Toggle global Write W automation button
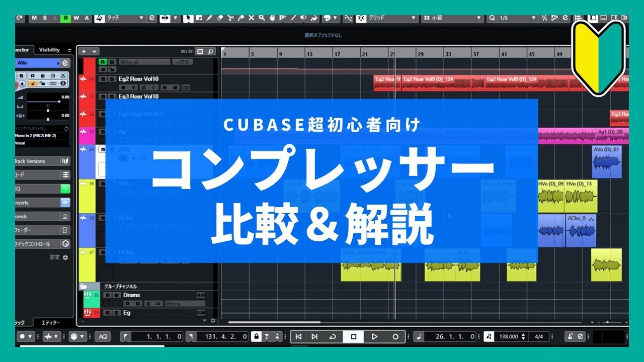 (x=76, y=18)
